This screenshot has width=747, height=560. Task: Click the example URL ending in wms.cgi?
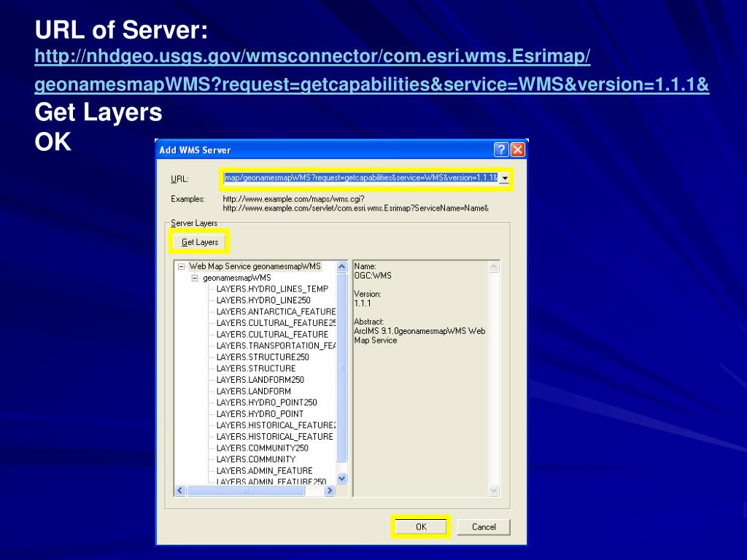point(293,199)
